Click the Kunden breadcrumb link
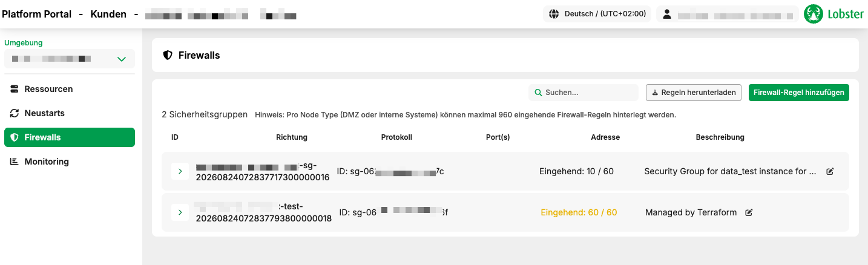868x265 pixels. [x=108, y=14]
